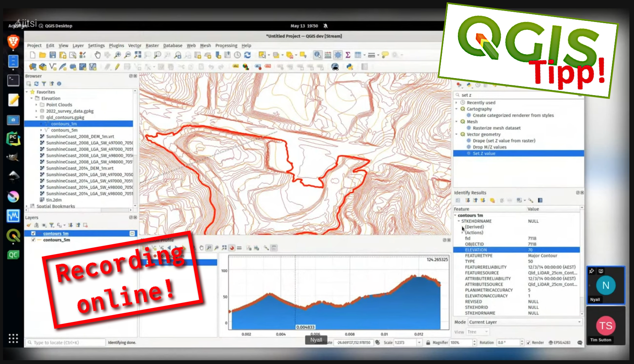Open the PyCharm dock icon
Image resolution: width=634 pixels, height=364 pixels.
tap(13, 139)
